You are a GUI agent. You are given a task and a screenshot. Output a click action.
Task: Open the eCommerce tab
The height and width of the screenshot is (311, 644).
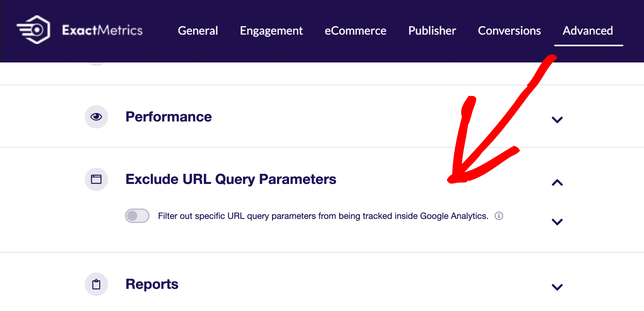[355, 31]
